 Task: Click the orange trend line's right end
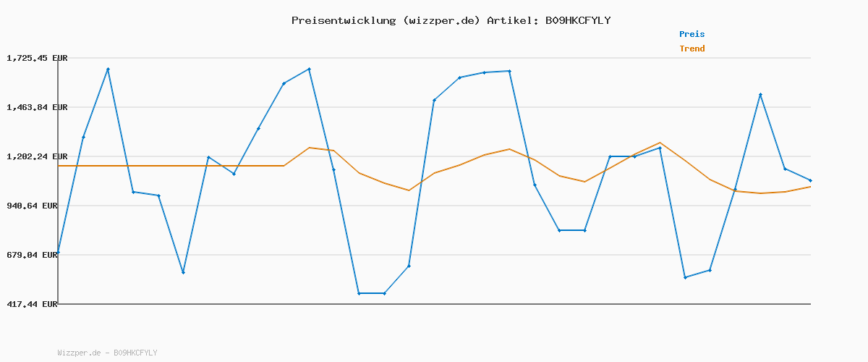click(810, 187)
